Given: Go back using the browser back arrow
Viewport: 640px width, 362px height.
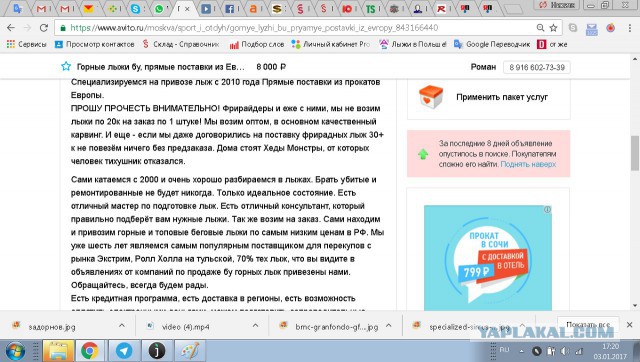Looking at the screenshot, I should [x=11, y=28].
